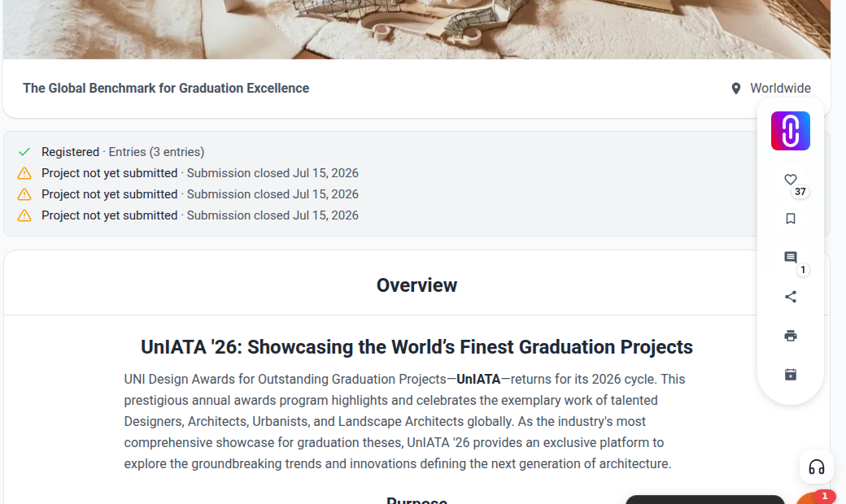Click the Worldwide location text
This screenshot has width=846, height=504.
(x=780, y=89)
